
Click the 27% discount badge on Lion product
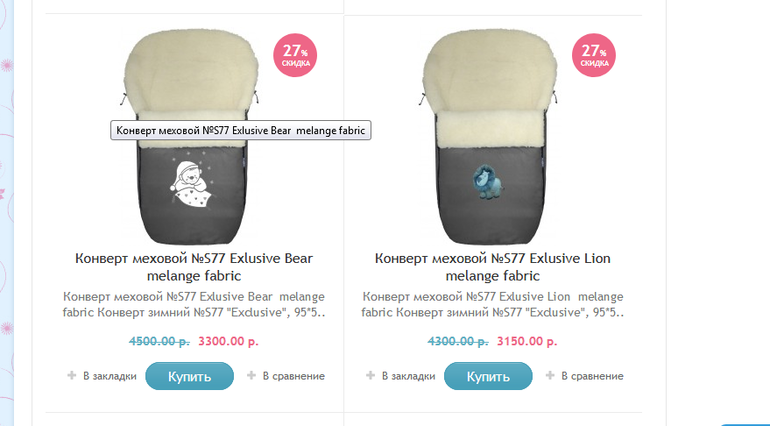pyautogui.click(x=594, y=54)
